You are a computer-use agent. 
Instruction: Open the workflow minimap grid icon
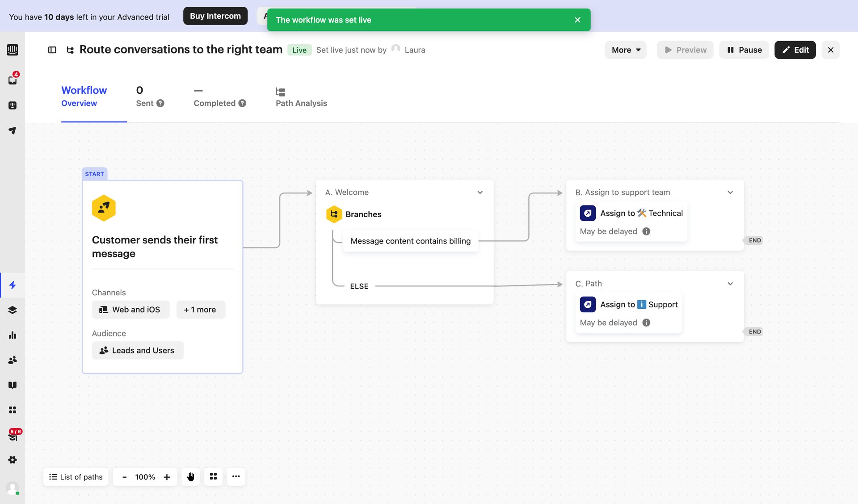coord(213,477)
